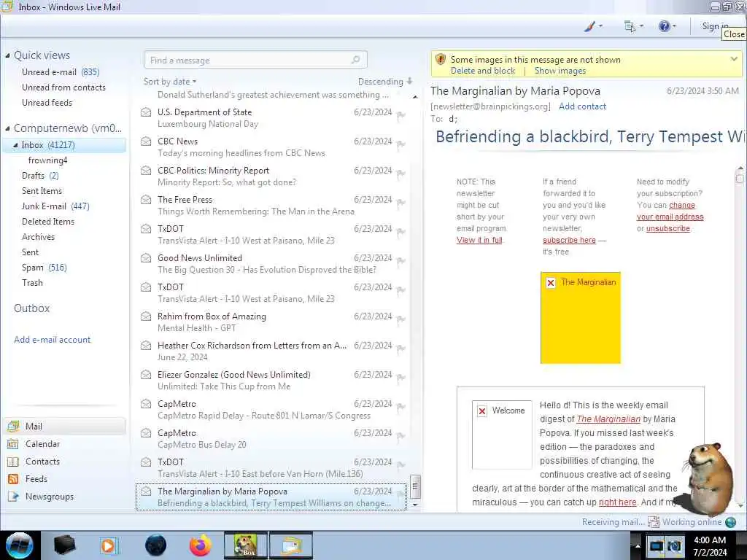747x560 pixels.
Task: Click the Working online globe icon
Action: (x=730, y=522)
